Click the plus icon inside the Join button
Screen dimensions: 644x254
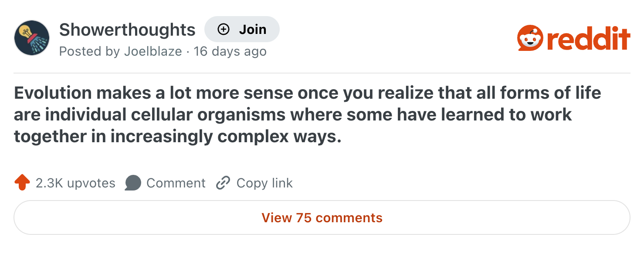point(224,29)
